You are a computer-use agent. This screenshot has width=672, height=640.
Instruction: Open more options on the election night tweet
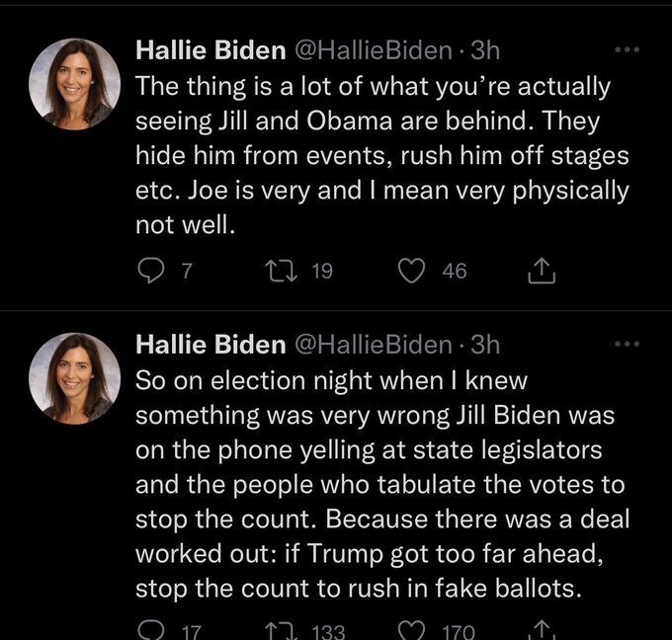(x=627, y=344)
